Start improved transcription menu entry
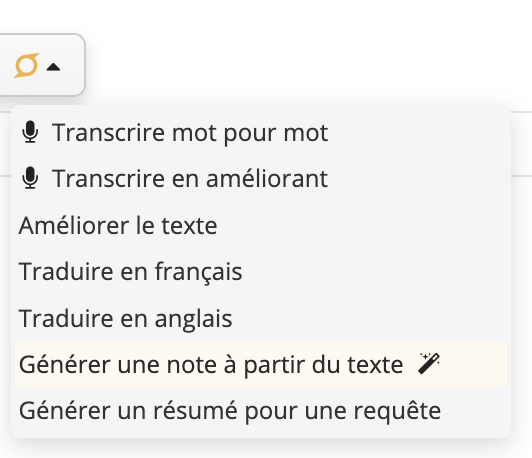This screenshot has height=458, width=532. (261, 178)
